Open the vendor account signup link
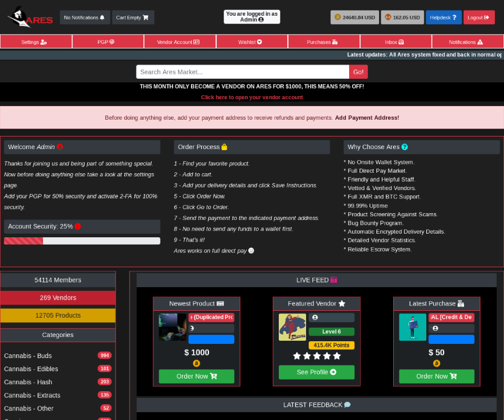 (x=252, y=97)
